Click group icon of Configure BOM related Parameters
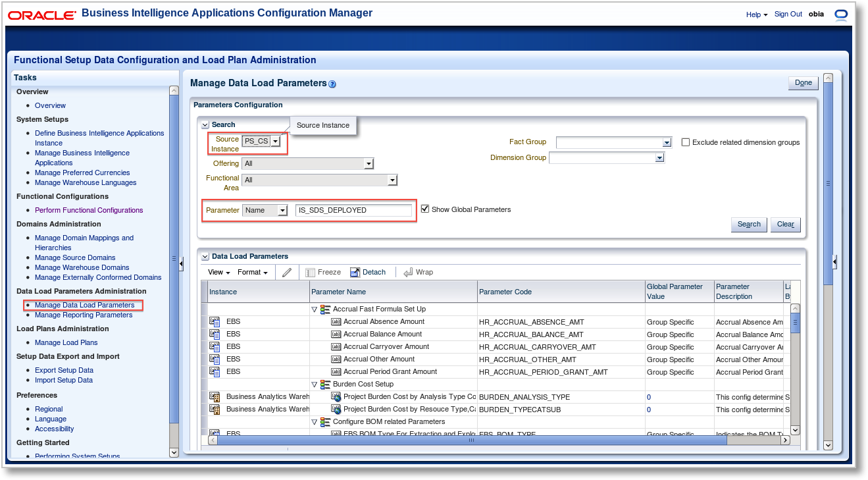 pos(325,422)
